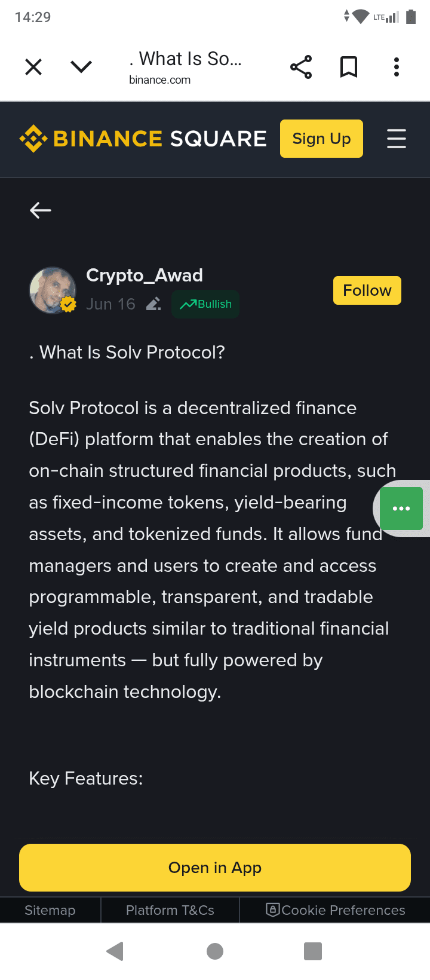Viewport: 430px width, 980px height.
Task: Bookmark this page with the bookmark icon
Action: pyautogui.click(x=349, y=67)
